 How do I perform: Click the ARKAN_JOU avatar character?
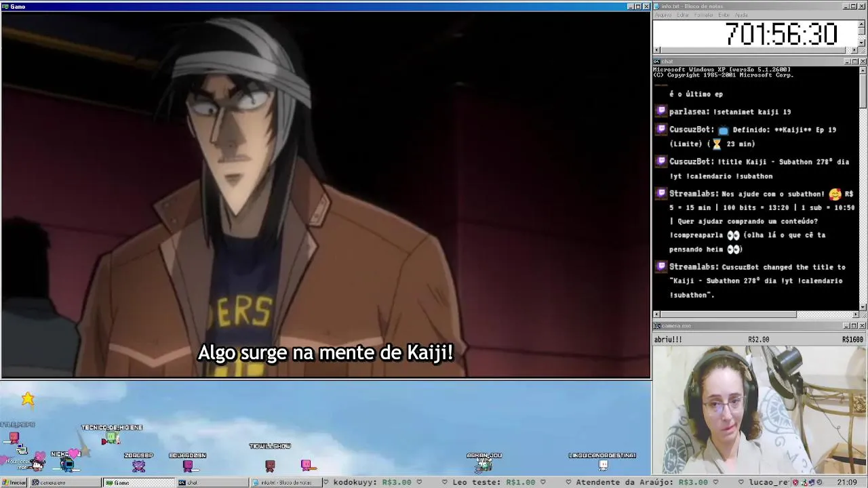(484, 466)
